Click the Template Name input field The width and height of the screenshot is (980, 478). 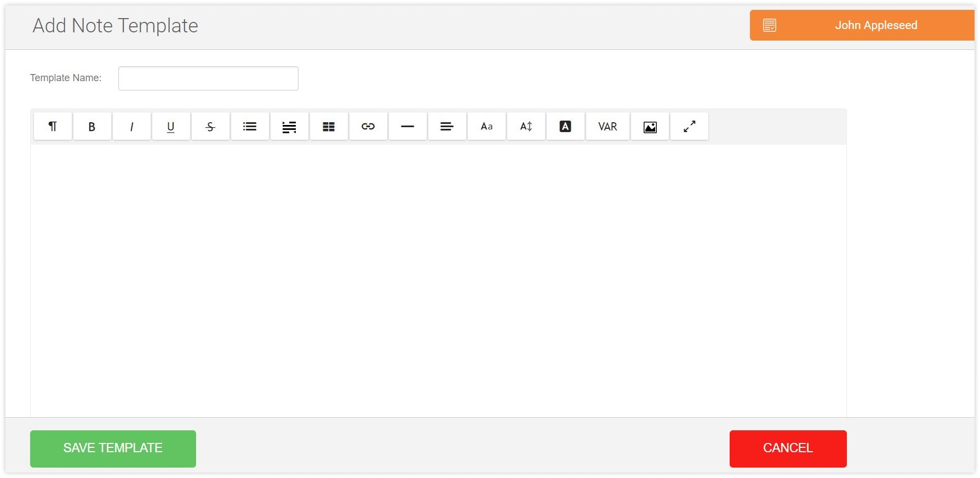click(x=208, y=78)
